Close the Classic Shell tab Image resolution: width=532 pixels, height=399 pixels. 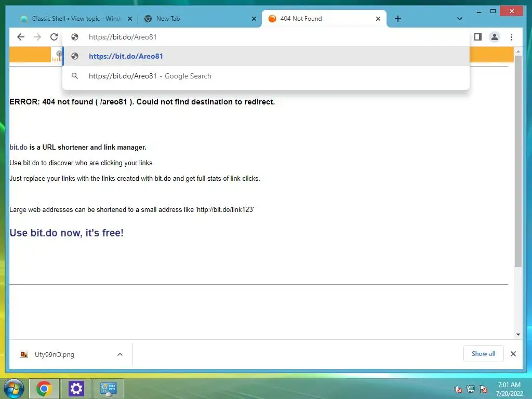pyautogui.click(x=129, y=19)
